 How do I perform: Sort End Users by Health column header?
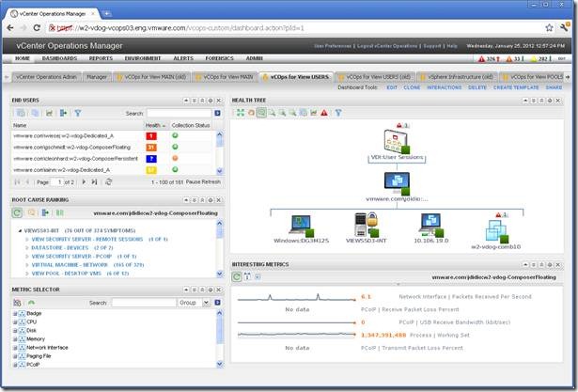click(155, 125)
